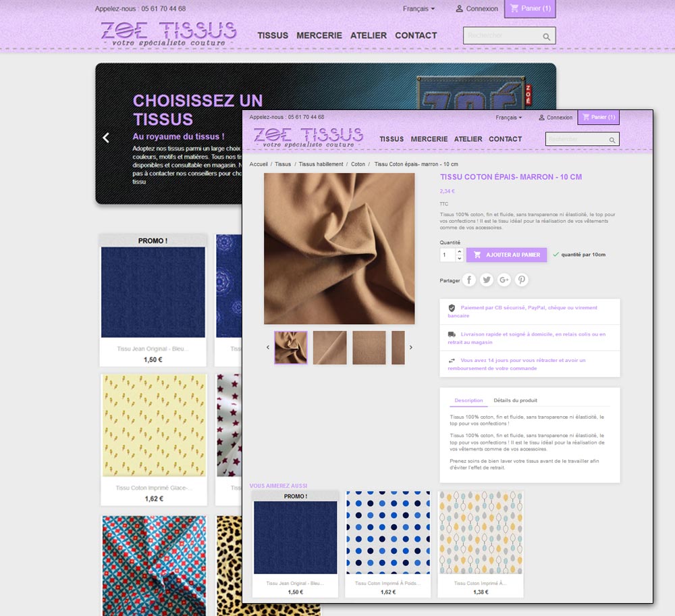
Task: Increase quantity with up stepper arrow
Action: click(459, 251)
